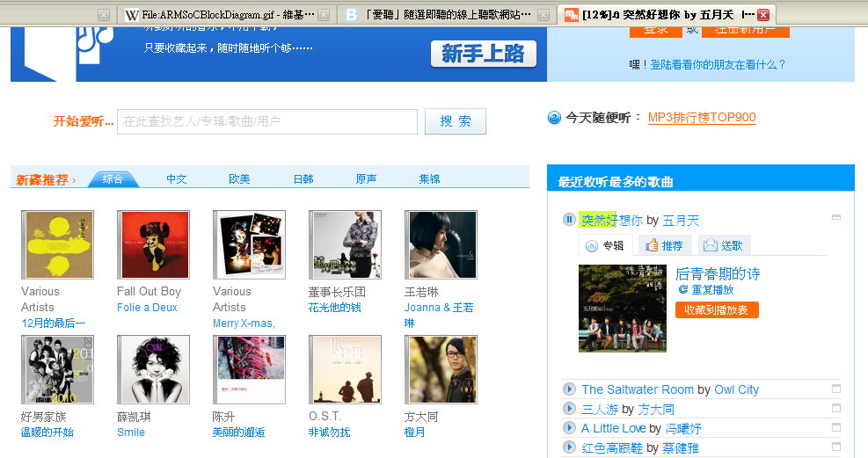Open the 温暖的开始 album link
This screenshot has height=458, width=868.
pos(47,432)
